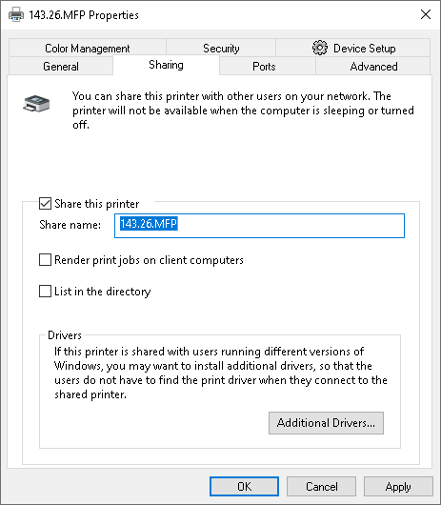
Task: Switch to the Security tab
Action: (x=221, y=48)
